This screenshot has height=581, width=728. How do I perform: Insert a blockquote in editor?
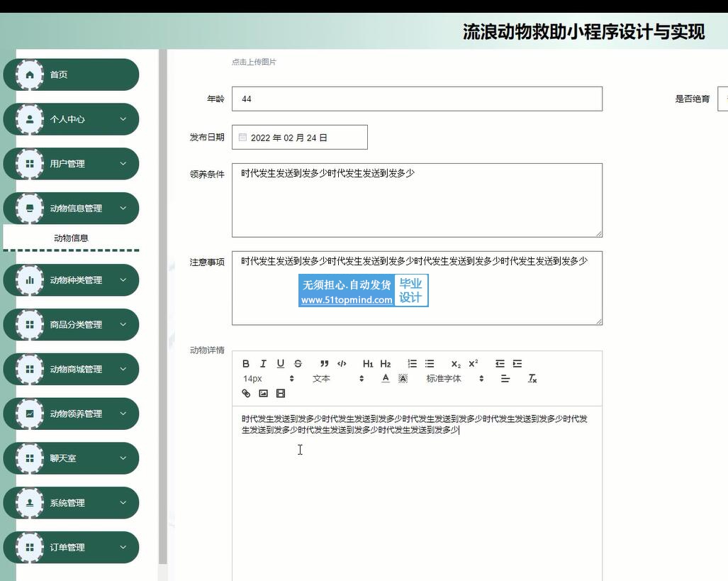[324, 363]
